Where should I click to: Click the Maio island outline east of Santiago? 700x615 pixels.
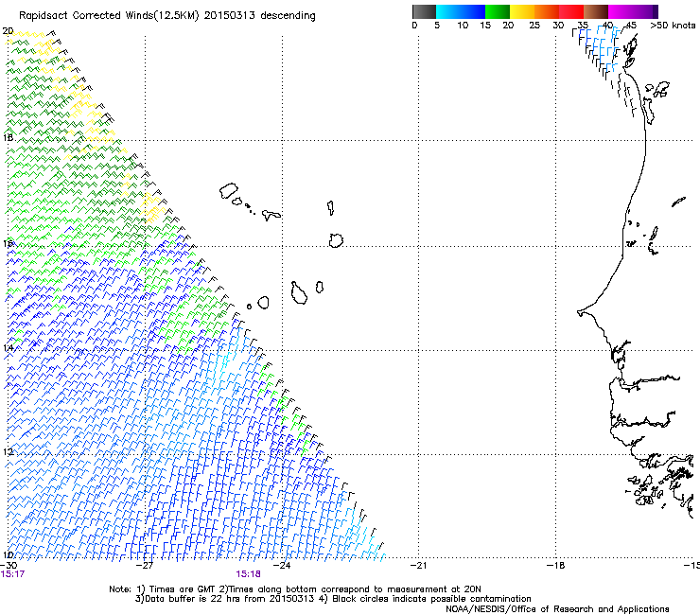click(319, 288)
